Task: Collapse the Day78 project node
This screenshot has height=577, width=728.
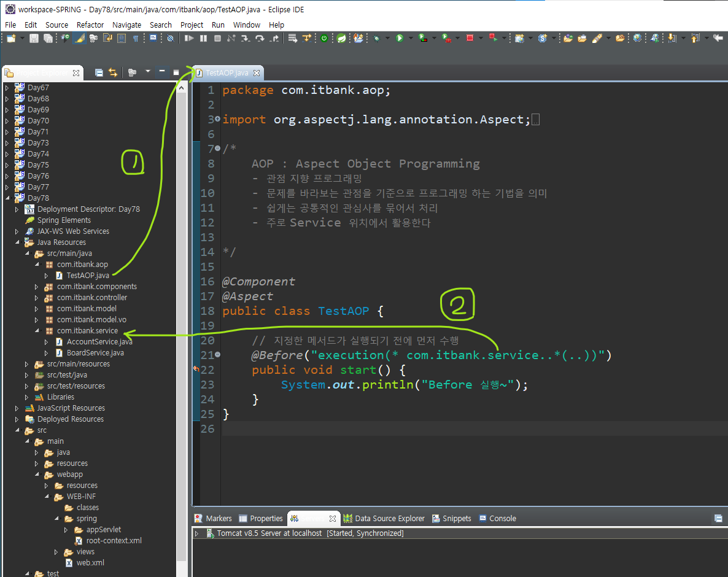Action: coord(7,198)
